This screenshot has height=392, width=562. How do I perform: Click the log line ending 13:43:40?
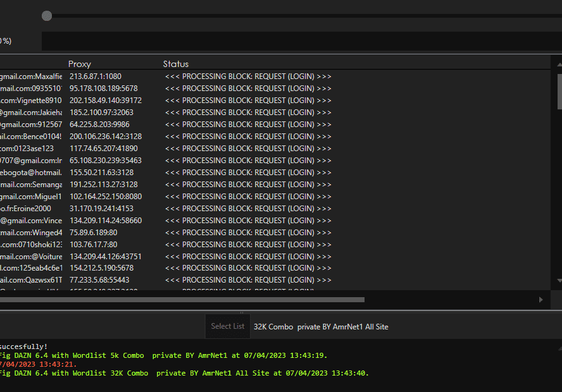184,373
